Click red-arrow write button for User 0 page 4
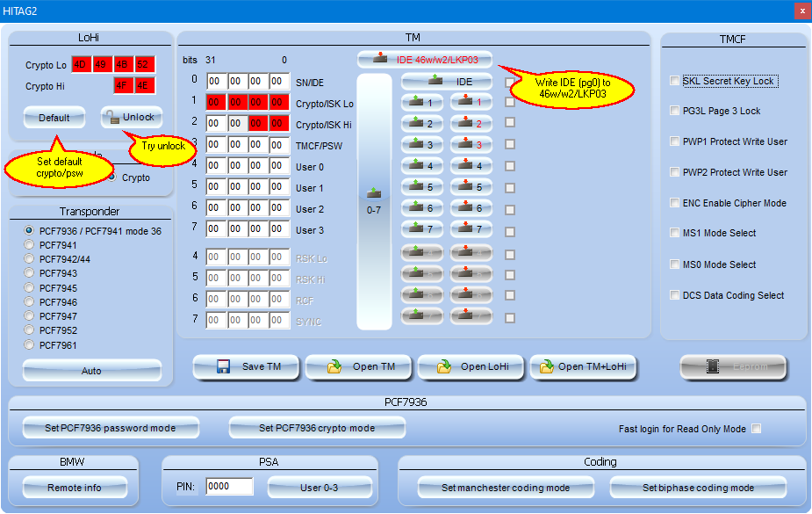 471,166
